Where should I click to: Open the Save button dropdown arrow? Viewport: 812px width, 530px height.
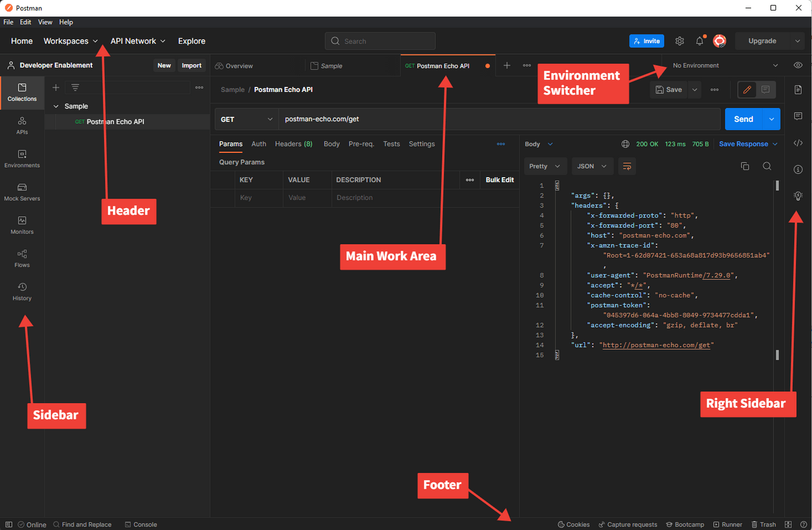[x=695, y=89]
